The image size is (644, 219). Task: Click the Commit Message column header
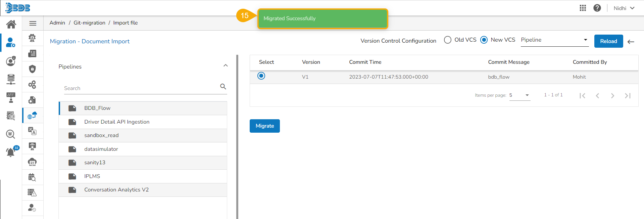point(509,62)
